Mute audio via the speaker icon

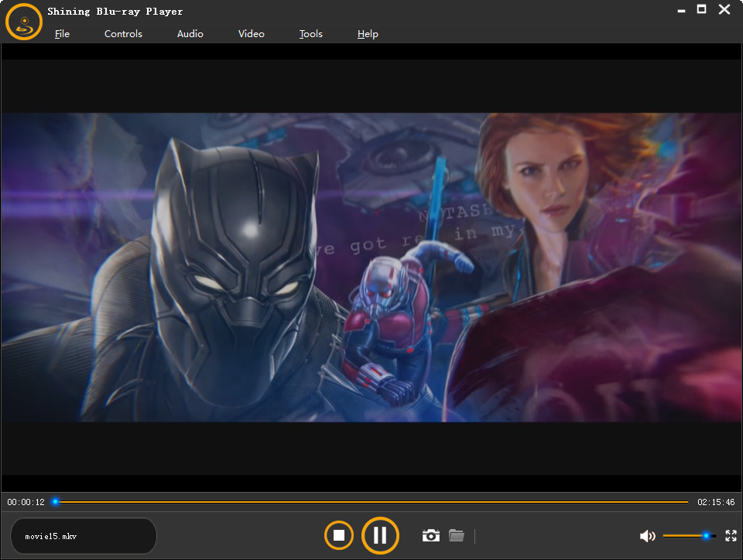[647, 536]
